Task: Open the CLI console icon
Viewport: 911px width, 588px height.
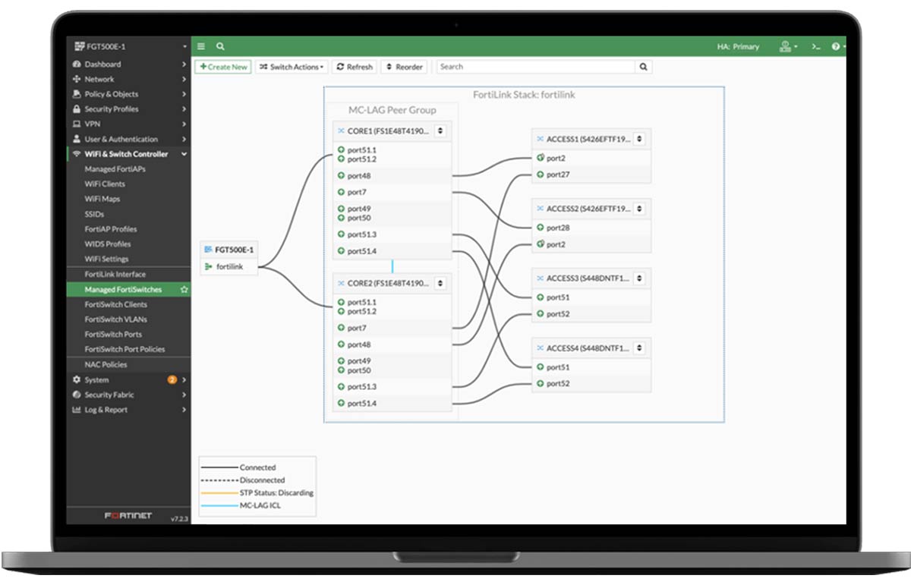Action: (815, 46)
